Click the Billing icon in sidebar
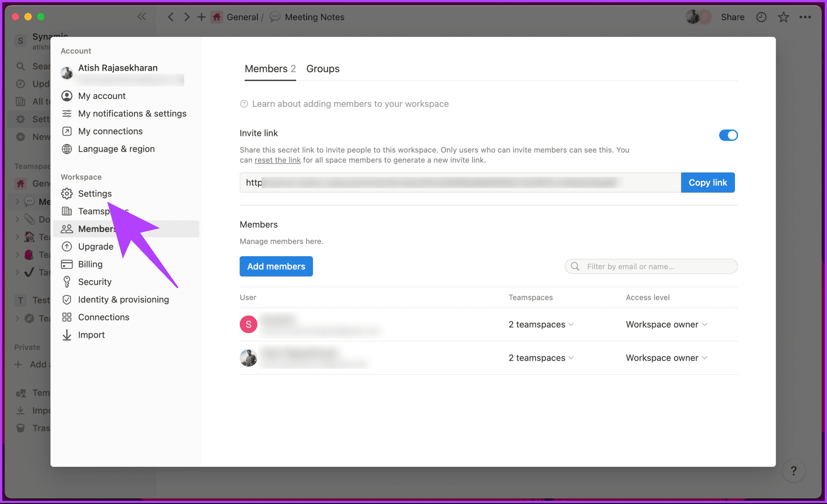 point(67,264)
